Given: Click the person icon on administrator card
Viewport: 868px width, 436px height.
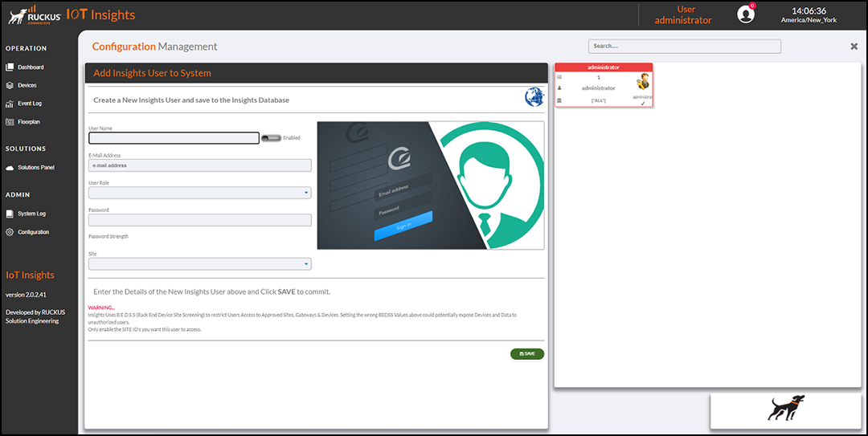Looking at the screenshot, I should coord(559,88).
